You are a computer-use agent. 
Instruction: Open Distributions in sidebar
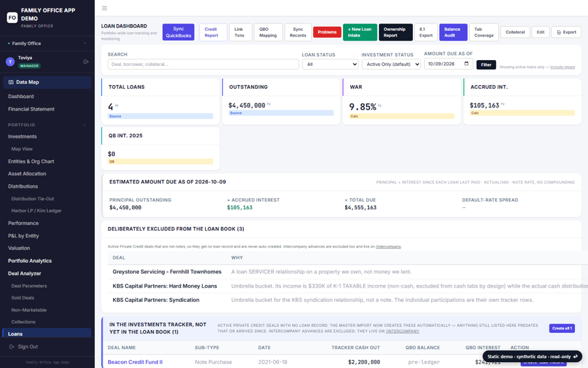pos(23,186)
